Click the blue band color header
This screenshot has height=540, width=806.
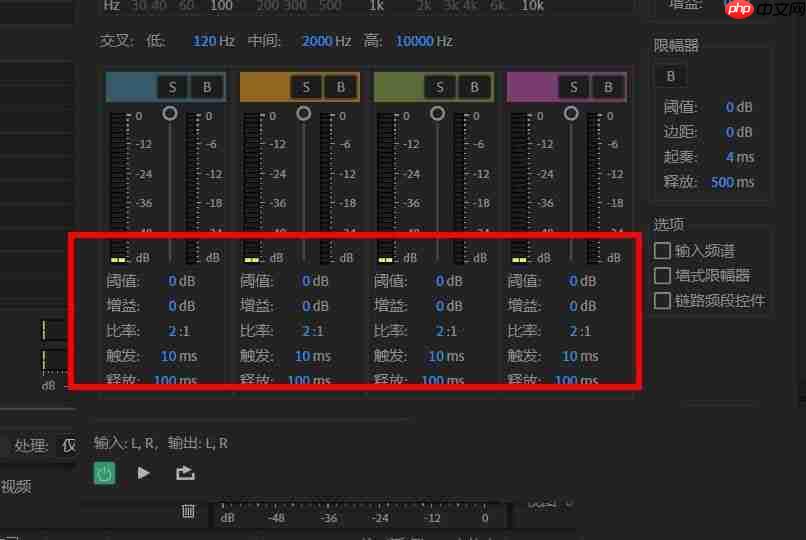click(x=131, y=87)
